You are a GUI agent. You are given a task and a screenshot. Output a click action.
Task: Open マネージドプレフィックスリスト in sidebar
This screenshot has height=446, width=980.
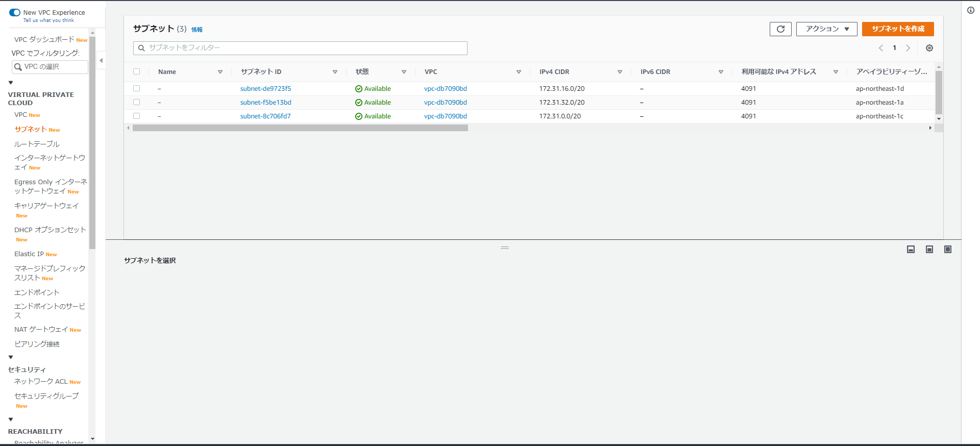click(50, 273)
